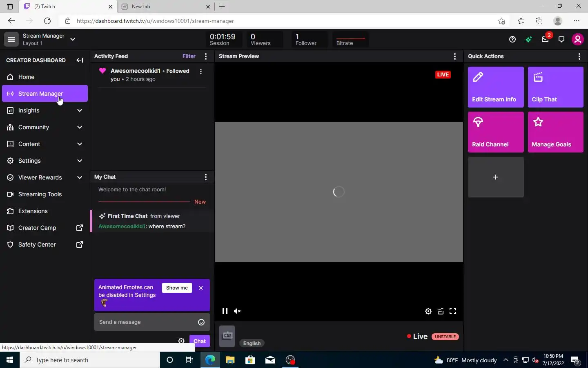This screenshot has width=588, height=368.
Task: Expand the Viewer Rewards section
Action: coord(45,177)
